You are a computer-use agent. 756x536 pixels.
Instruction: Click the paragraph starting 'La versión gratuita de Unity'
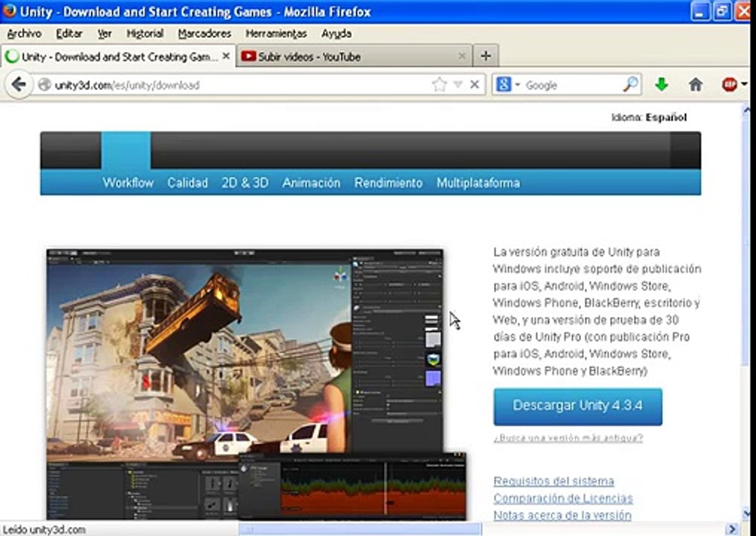click(597, 311)
